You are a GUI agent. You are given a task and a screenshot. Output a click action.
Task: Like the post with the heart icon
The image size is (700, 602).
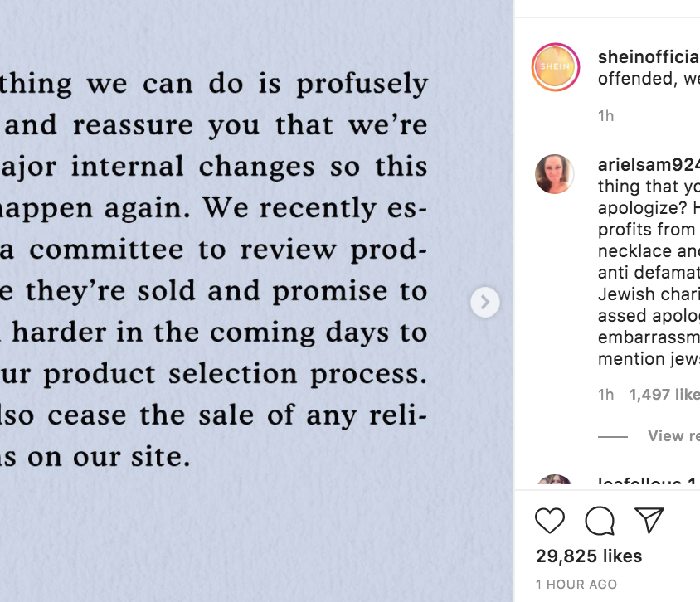550,521
